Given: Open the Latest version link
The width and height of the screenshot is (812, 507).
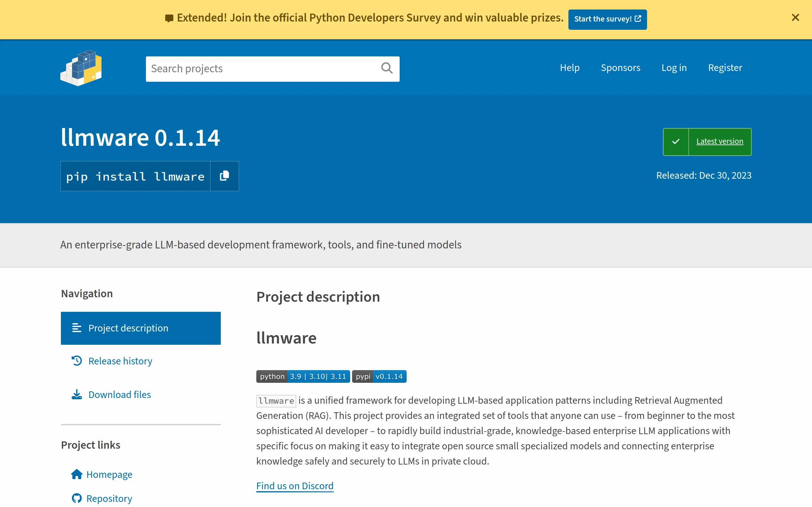Looking at the screenshot, I should click(x=719, y=142).
